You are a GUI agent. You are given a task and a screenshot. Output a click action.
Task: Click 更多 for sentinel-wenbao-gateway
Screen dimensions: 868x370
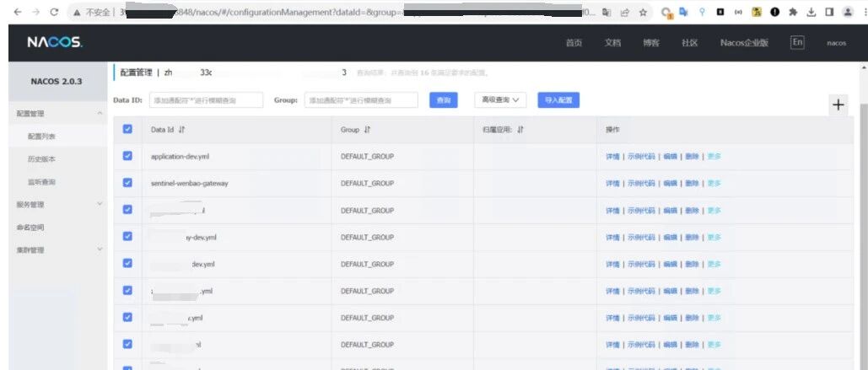(x=714, y=183)
